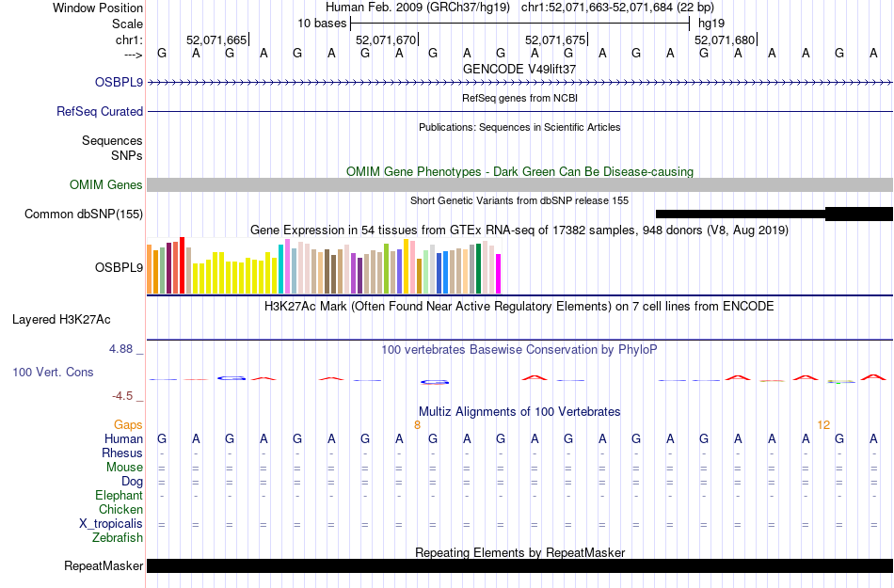Select the Rhesus species row label
Image resolution: width=894 pixels, height=588 pixels.
tap(122, 453)
